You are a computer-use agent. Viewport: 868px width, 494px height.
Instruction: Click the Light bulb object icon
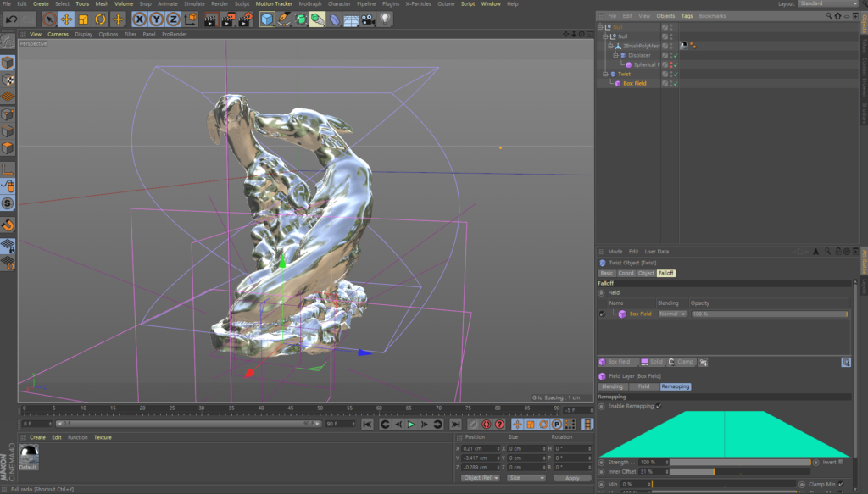[x=386, y=19]
